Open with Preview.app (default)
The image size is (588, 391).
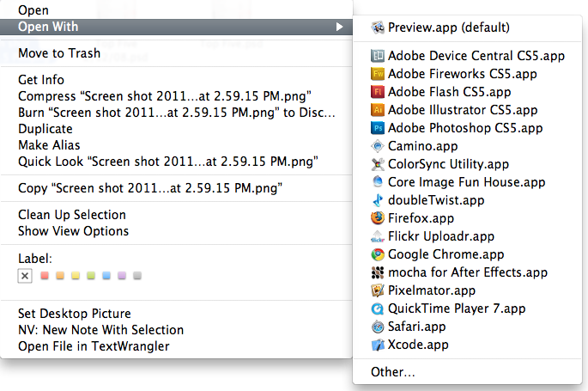coord(467,27)
